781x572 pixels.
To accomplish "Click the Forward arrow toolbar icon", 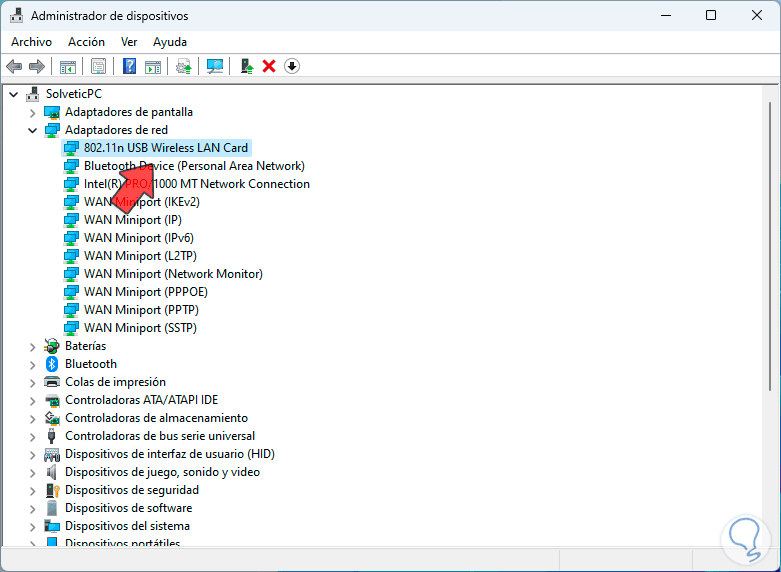I will [x=37, y=66].
